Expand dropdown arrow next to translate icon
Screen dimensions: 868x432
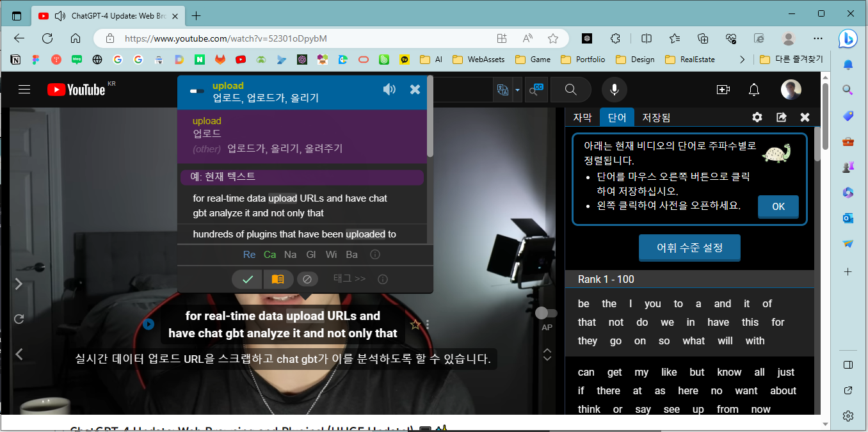[x=517, y=90]
